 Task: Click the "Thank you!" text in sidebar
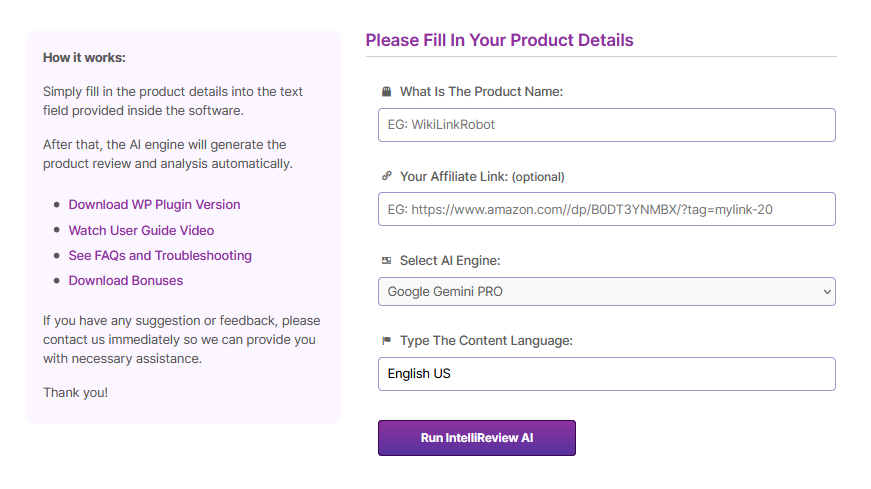coord(75,392)
